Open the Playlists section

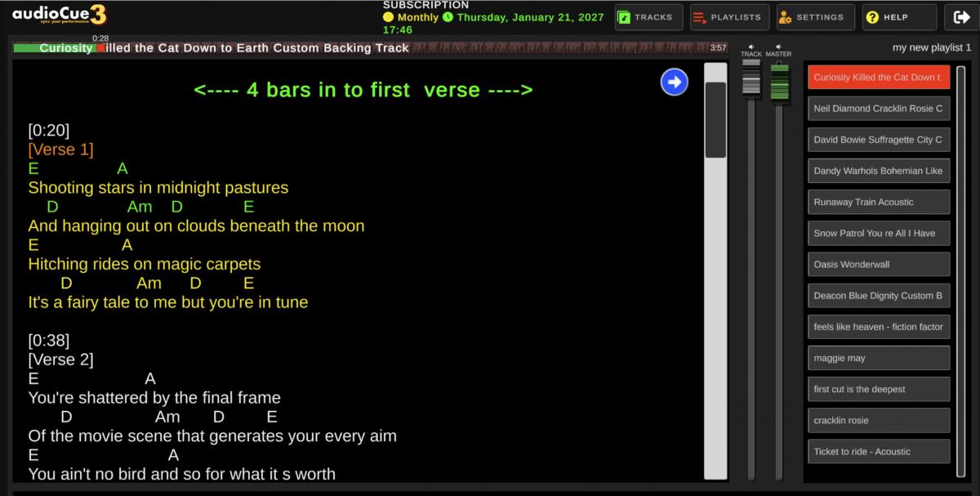coord(727,17)
